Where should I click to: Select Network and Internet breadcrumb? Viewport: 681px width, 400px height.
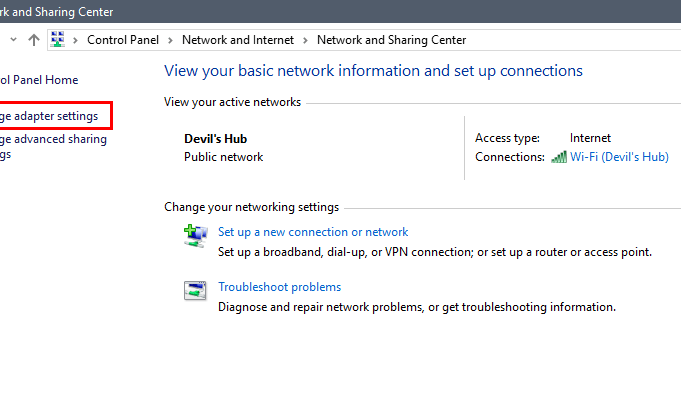[x=238, y=40]
